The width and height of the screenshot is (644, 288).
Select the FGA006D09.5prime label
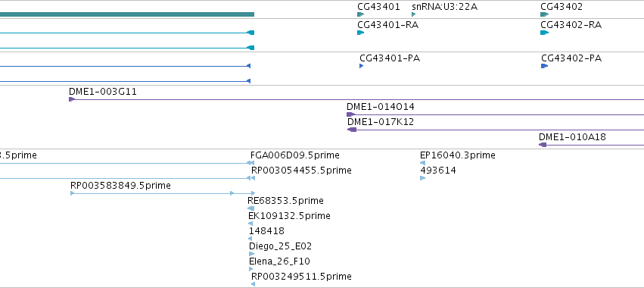(295, 155)
